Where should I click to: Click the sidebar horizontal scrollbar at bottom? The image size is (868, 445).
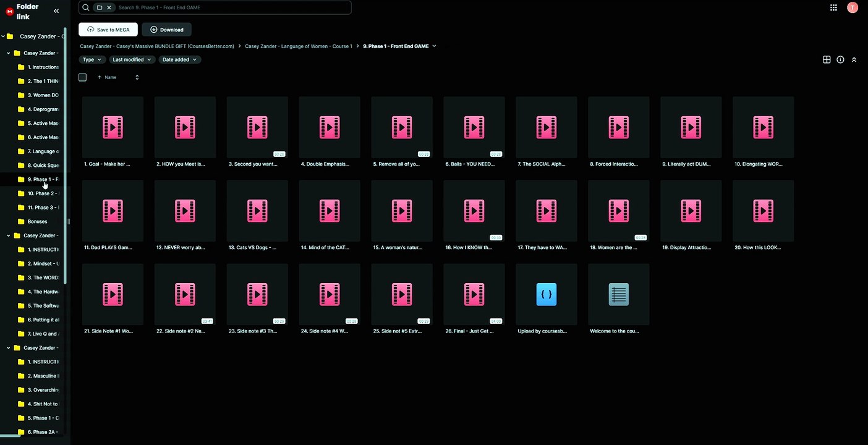pyautogui.click(x=11, y=436)
